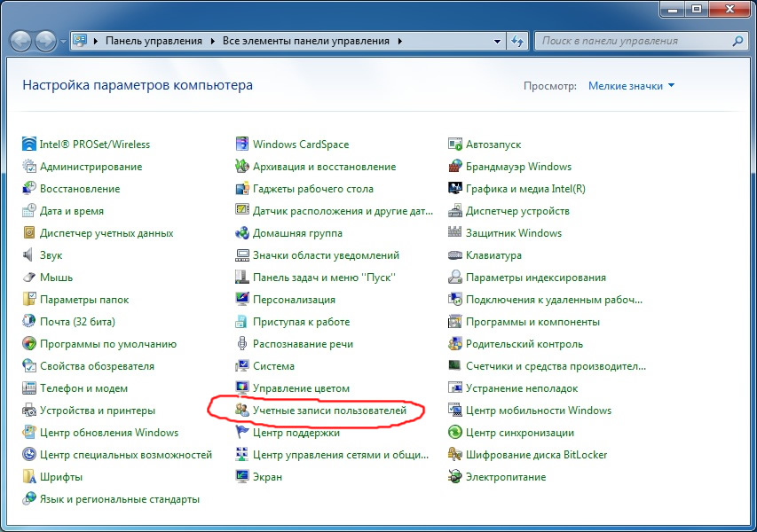
Task: Open the Администрирование icon
Action: 29,167
